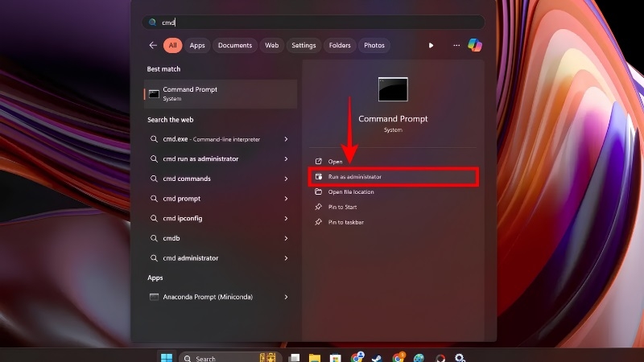Expand the cmd.exe suggestion chevron
Image resolution: width=644 pixels, height=362 pixels.
[x=286, y=139]
